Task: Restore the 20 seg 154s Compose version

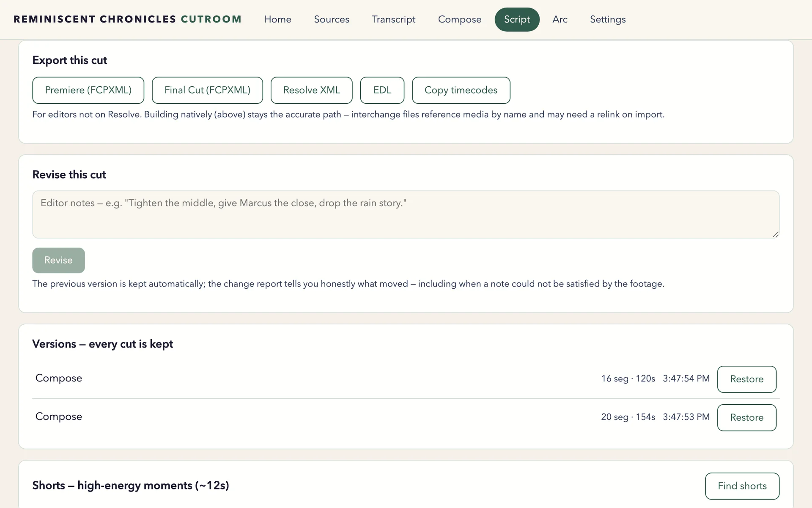Action: tap(746, 418)
